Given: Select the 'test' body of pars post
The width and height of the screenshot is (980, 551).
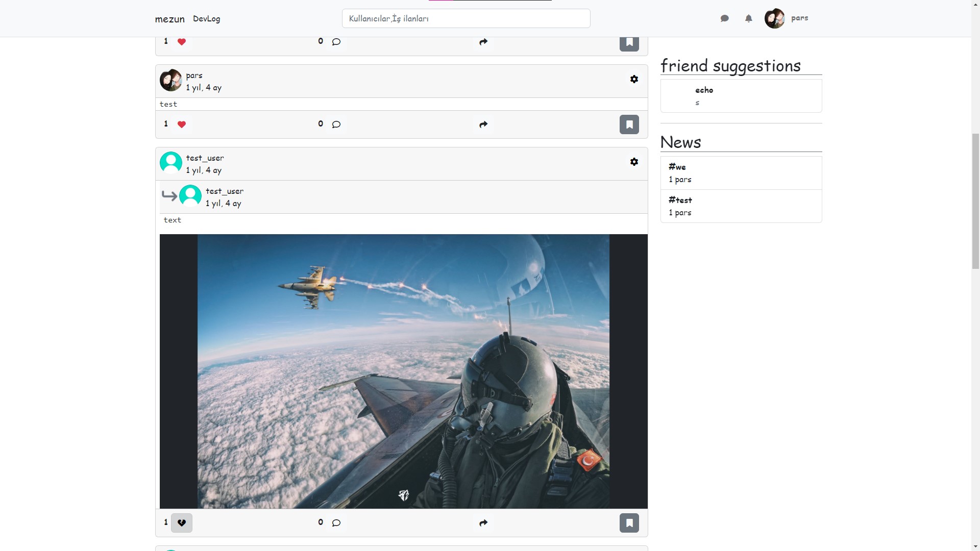Looking at the screenshot, I should [168, 105].
